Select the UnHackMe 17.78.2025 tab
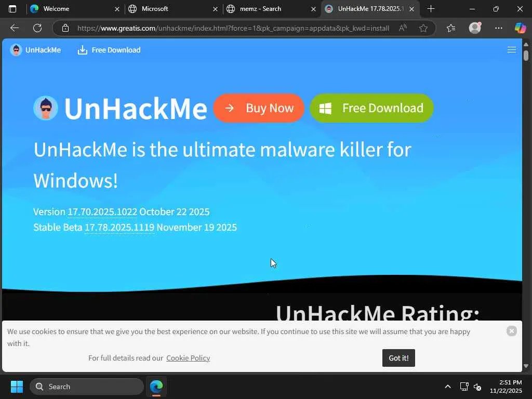532x399 pixels. point(370,9)
